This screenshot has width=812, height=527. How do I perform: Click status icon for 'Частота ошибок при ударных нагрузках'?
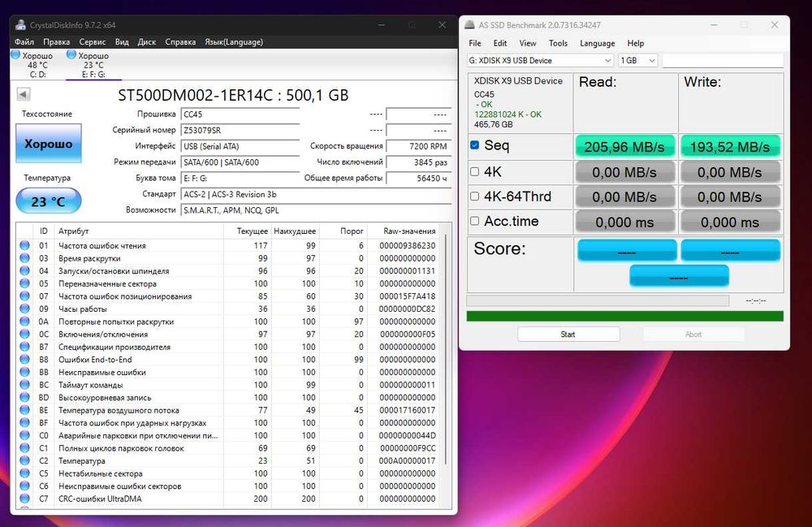pyautogui.click(x=25, y=422)
